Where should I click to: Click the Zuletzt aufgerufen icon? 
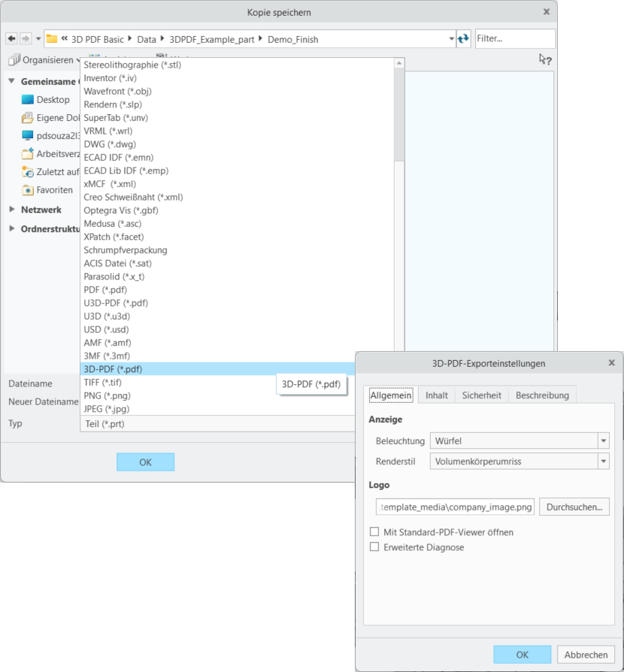tap(27, 172)
